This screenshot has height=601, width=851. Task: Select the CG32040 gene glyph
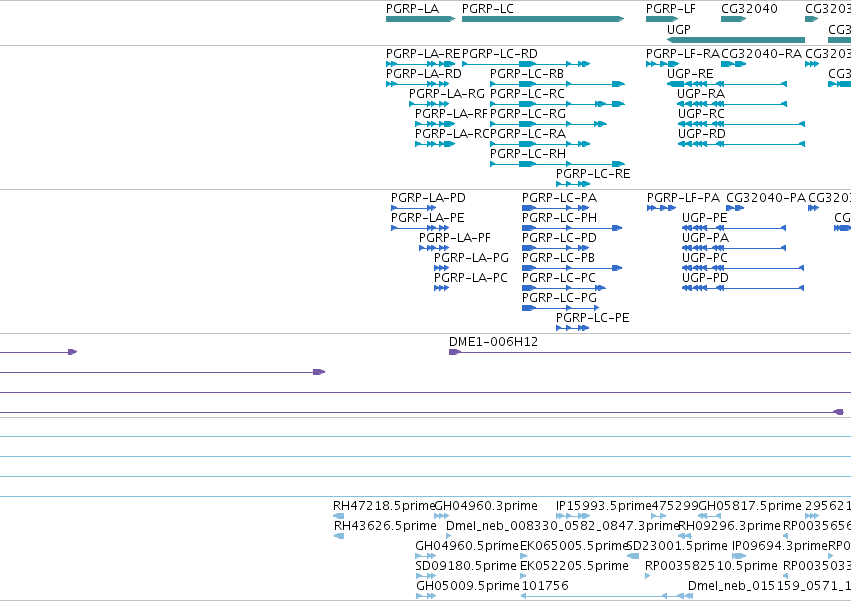coord(734,19)
